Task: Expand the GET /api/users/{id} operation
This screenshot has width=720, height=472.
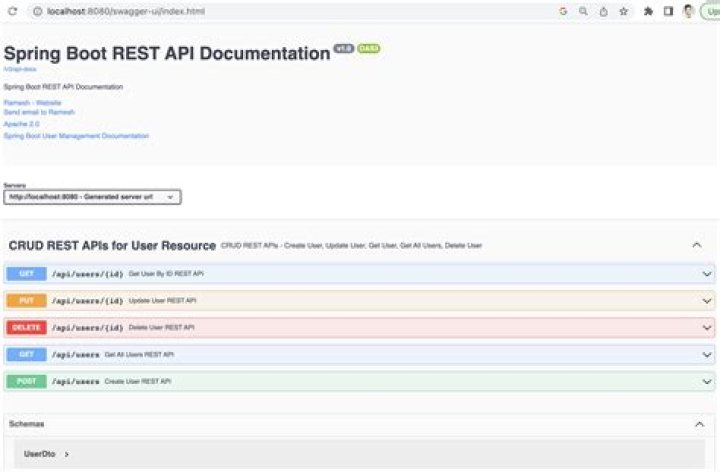Action: point(706,273)
